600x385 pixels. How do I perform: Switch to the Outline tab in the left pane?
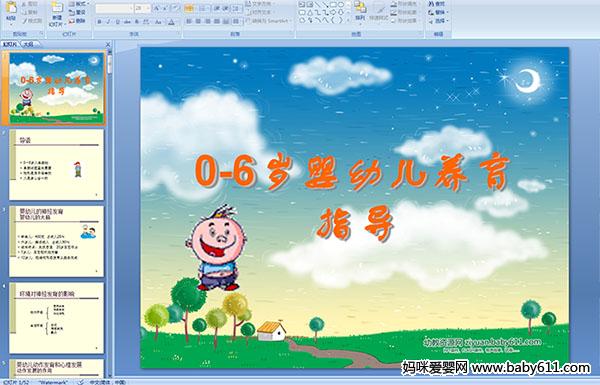pyautogui.click(x=28, y=44)
